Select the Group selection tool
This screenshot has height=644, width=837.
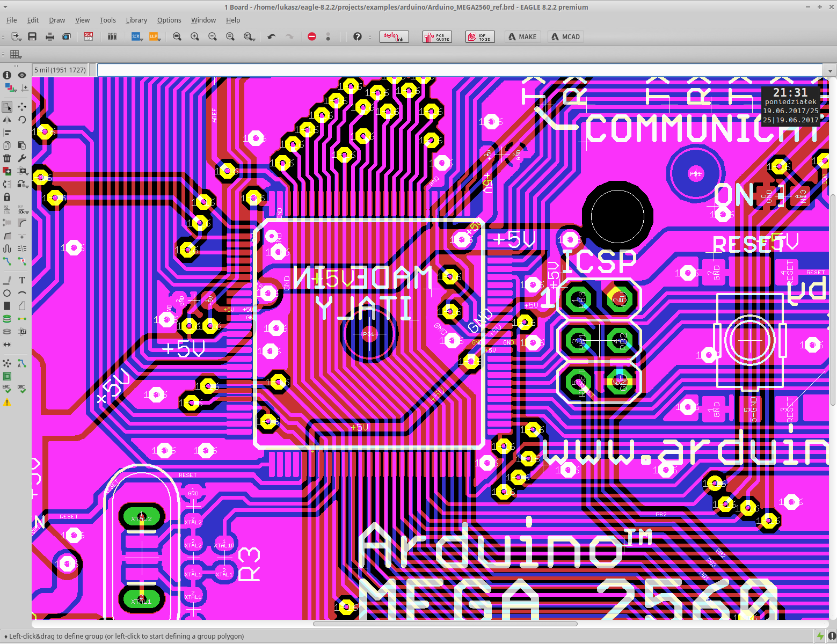click(x=7, y=106)
